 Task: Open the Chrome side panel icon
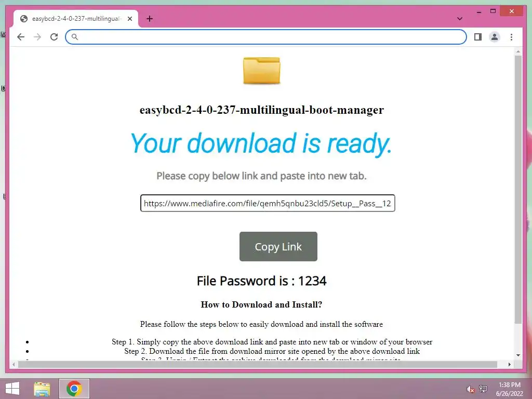[478, 37]
